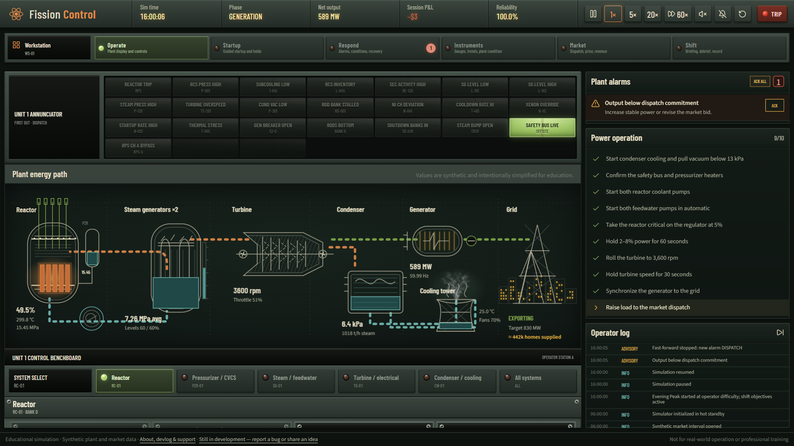Collapse the Operator log panel
Viewport: 794px width, 446px height.
click(x=780, y=333)
